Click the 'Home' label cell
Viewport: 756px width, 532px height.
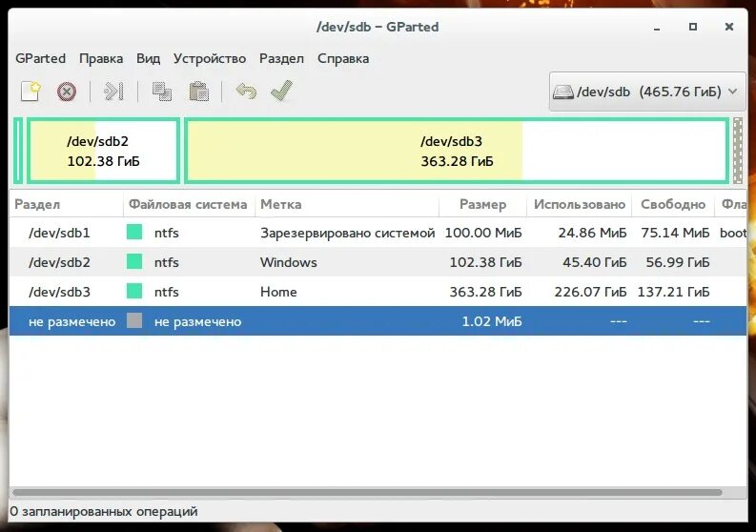pyautogui.click(x=278, y=292)
